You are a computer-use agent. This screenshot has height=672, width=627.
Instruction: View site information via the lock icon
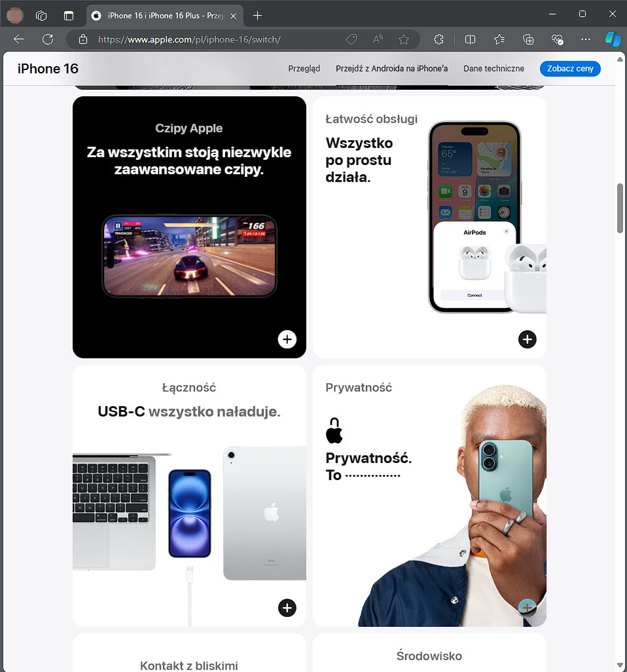[83, 39]
